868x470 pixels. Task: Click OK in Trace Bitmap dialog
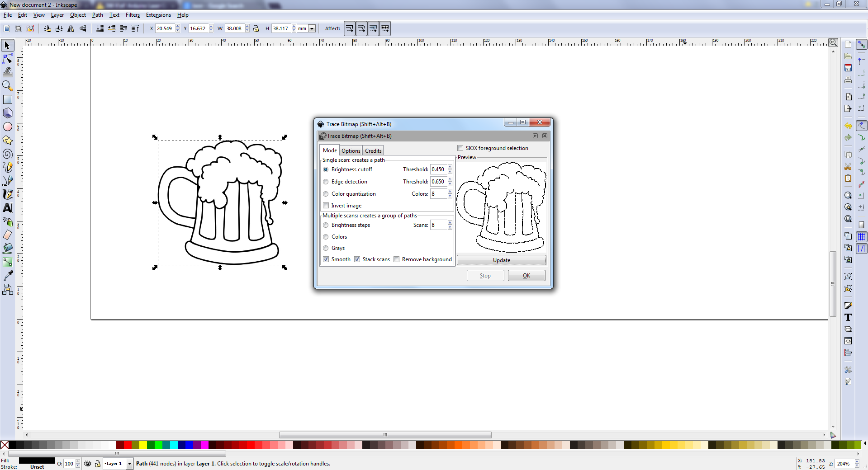tap(526, 276)
